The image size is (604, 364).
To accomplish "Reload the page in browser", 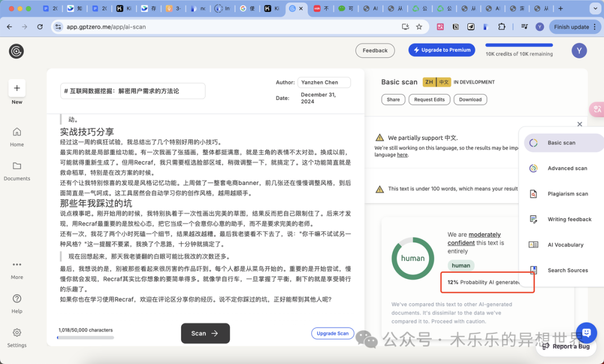I will coord(40,27).
